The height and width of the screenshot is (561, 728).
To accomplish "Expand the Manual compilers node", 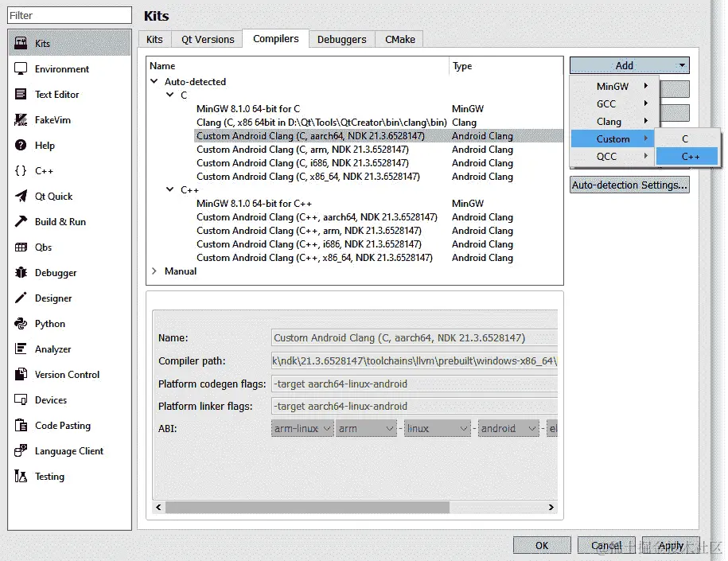I will pos(154,271).
